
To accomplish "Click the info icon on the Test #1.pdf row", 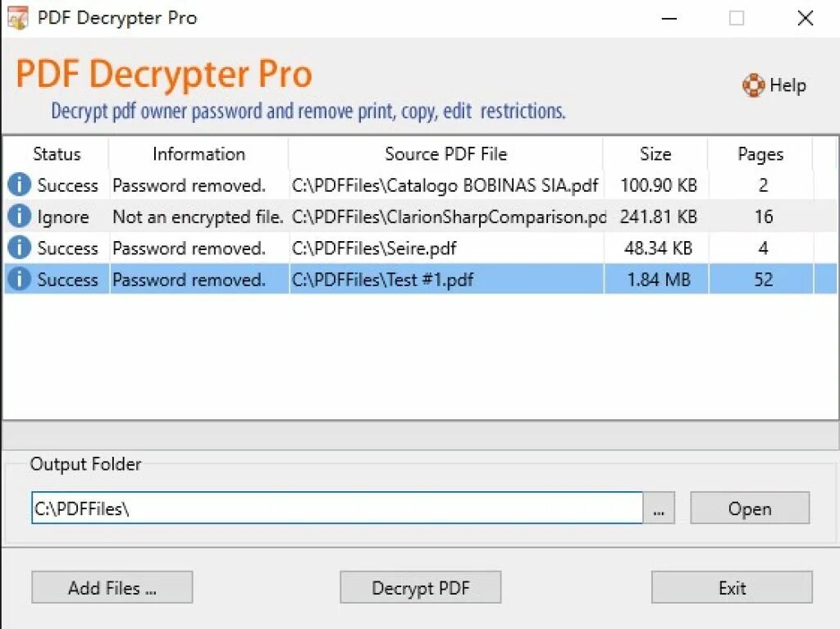I will 19,280.
